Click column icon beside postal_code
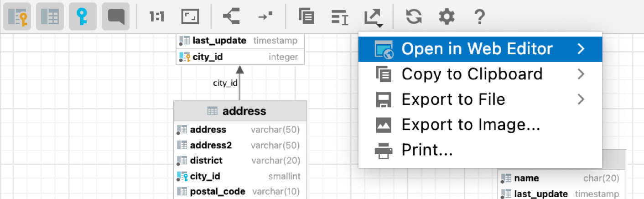644x199 pixels. point(182,192)
